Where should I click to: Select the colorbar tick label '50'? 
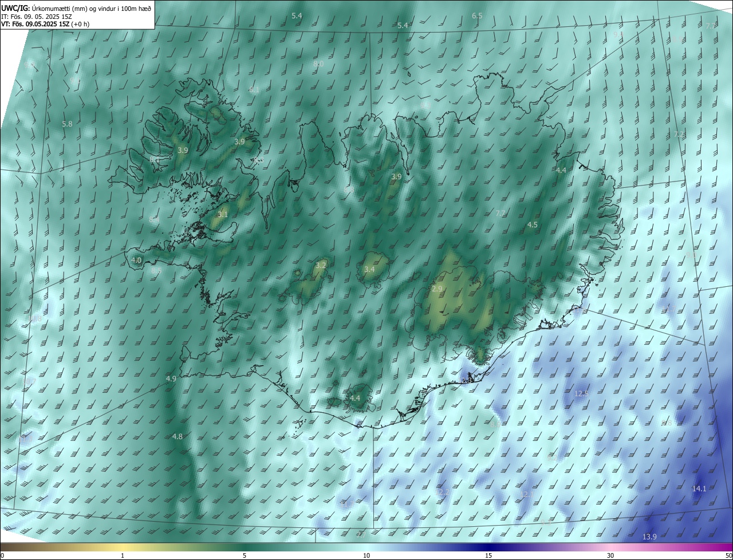click(728, 556)
